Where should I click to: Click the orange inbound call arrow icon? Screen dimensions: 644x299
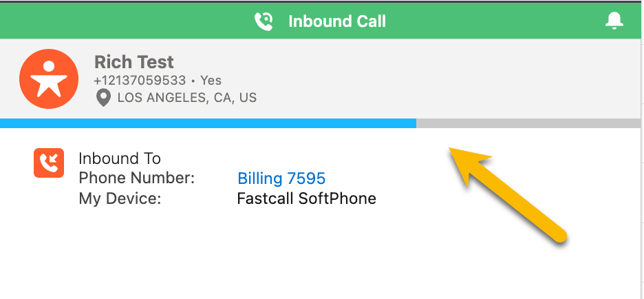49,163
